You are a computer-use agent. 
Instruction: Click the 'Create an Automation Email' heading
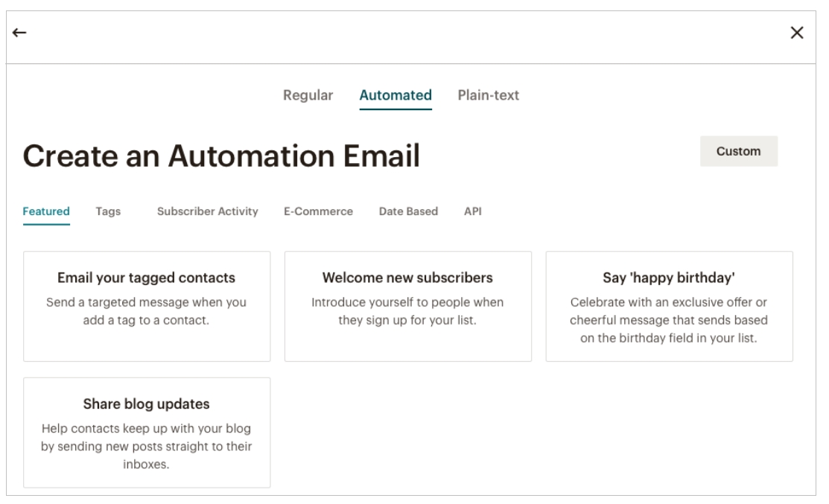(x=221, y=156)
